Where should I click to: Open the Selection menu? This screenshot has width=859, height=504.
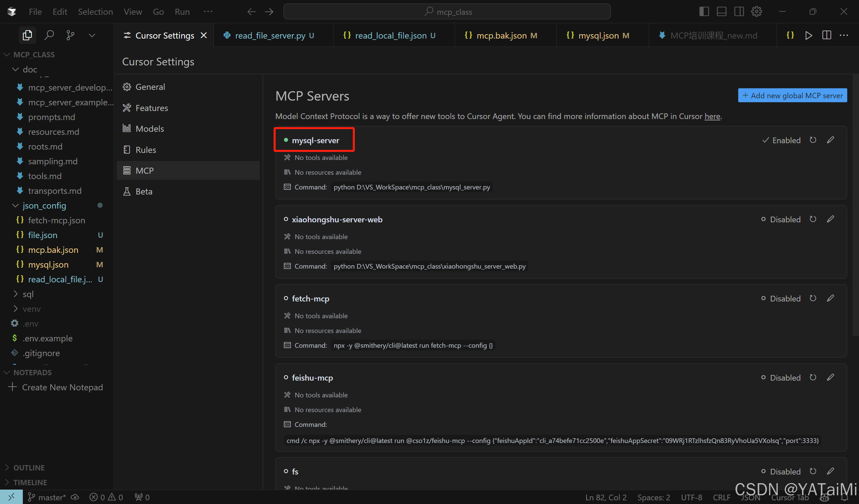(95, 12)
